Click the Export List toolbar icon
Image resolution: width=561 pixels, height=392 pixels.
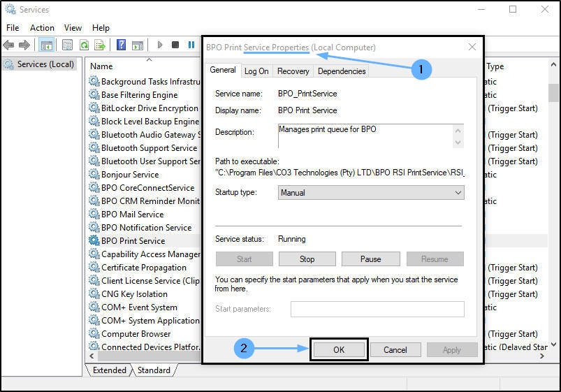pos(100,45)
